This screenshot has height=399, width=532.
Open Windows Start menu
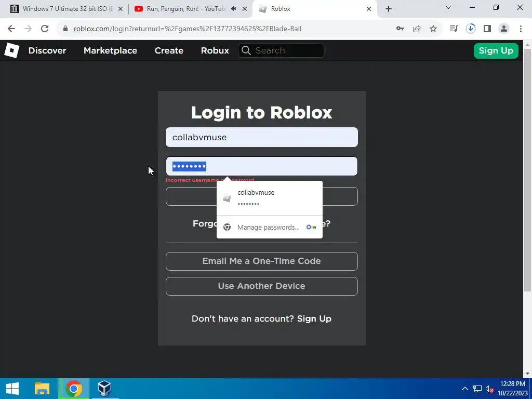coord(12,389)
